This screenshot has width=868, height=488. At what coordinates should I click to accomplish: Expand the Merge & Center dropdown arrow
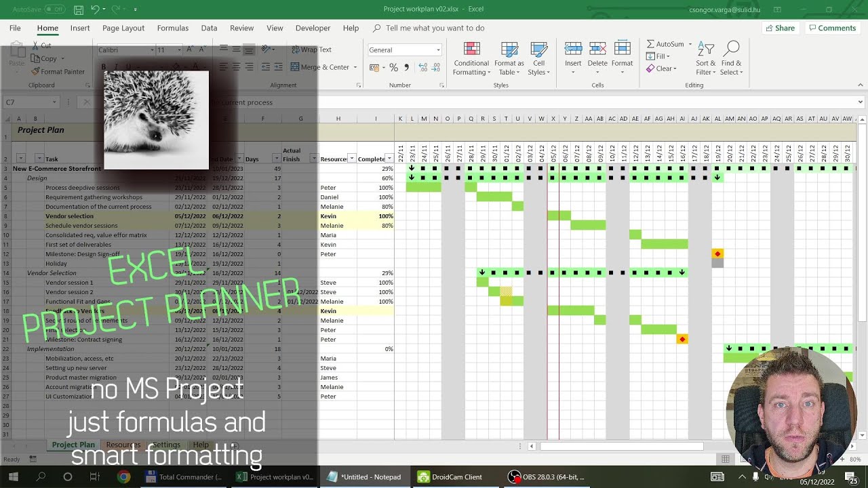pos(355,67)
